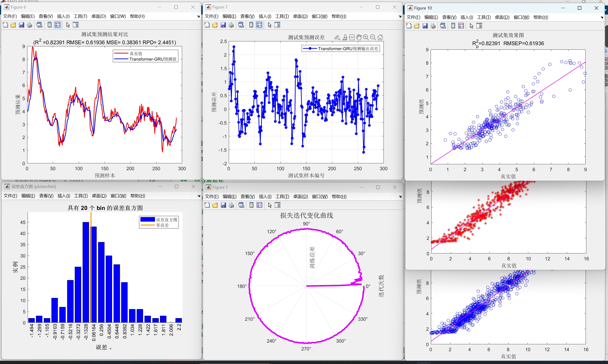Viewport: 608px width, 364px height.
Task: Click blue 误差直方图 legend swatch in histogram
Action: coord(147,219)
